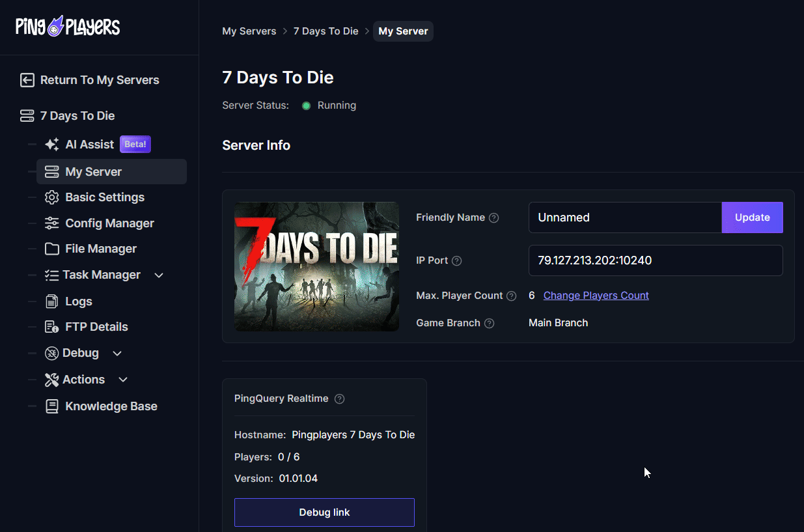
Task: Click the Change Players Count link
Action: click(596, 296)
